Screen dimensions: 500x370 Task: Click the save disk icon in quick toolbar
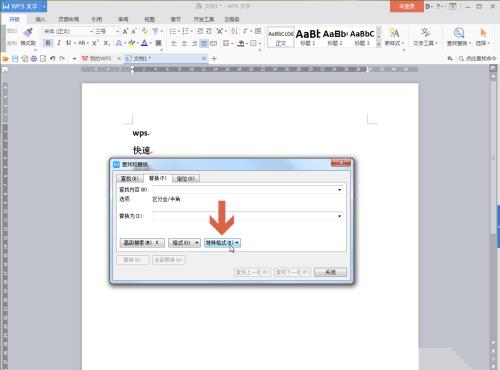coord(15,59)
